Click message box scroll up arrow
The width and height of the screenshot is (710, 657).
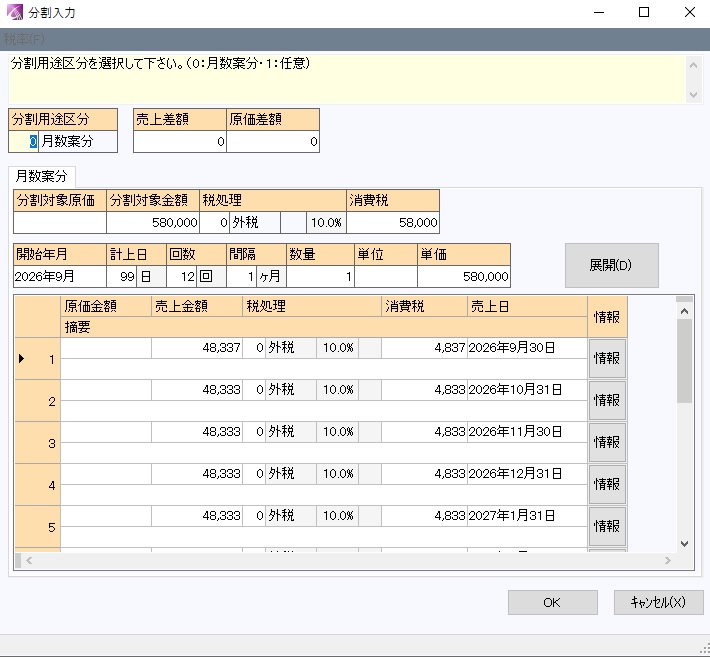(693, 65)
